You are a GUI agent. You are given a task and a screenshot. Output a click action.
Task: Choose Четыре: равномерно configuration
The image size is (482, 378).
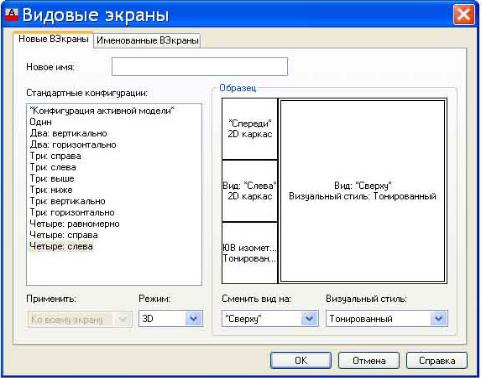[x=74, y=224]
